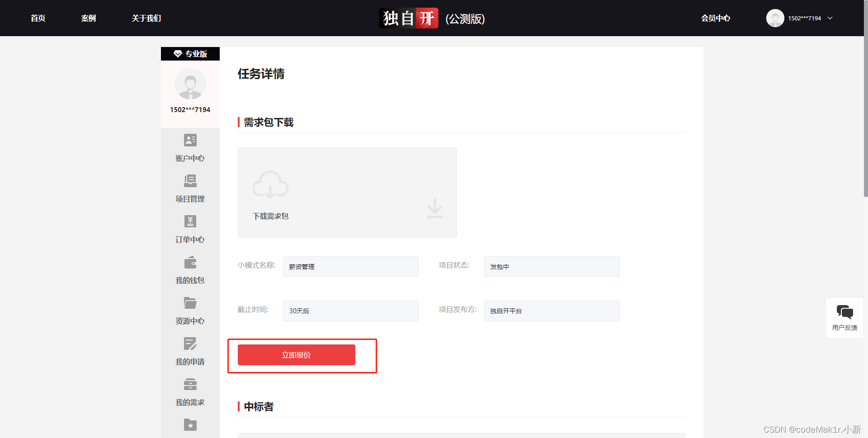868x438 pixels.
Task: Select 项目管理 label in sidebar
Action: coord(190,199)
